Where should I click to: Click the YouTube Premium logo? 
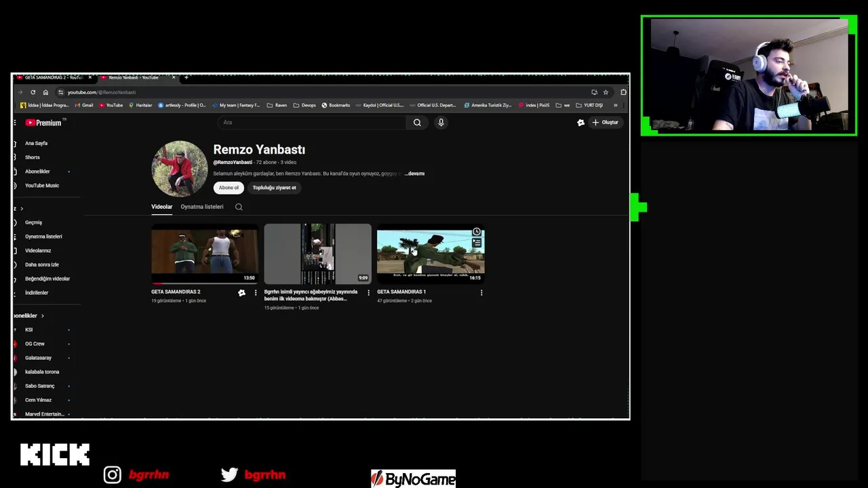(45, 123)
